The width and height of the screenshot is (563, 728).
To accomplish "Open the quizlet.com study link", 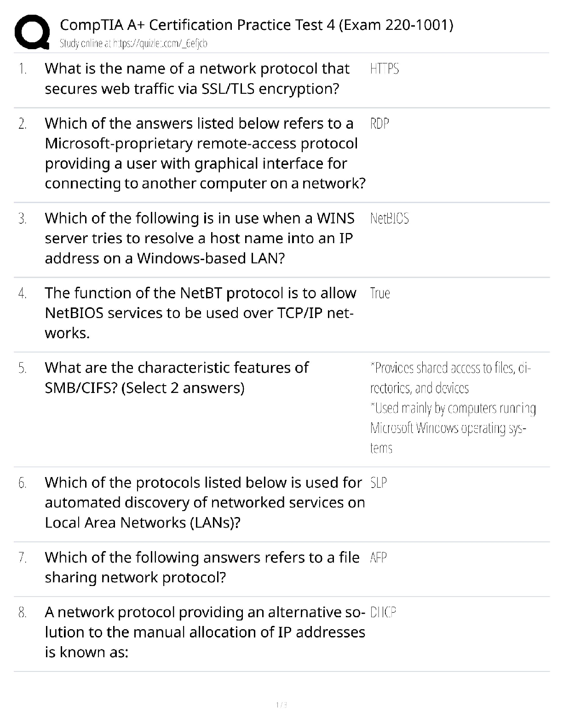I will pyautogui.click(x=133, y=44).
